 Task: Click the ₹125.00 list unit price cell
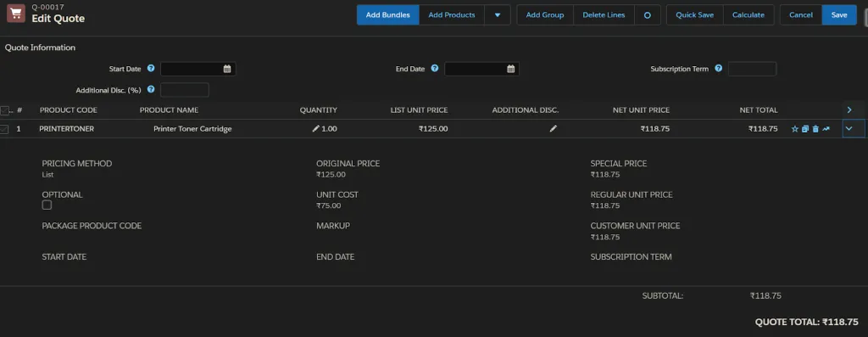(433, 128)
